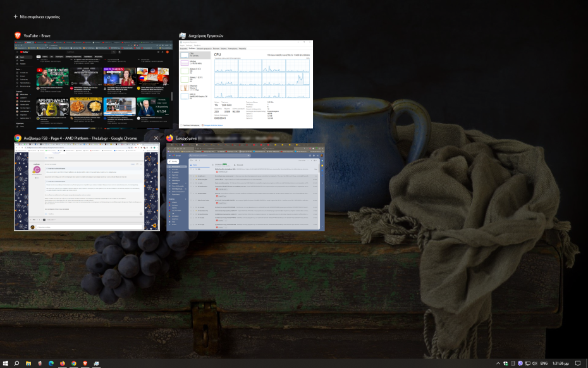Image resolution: width=588 pixels, height=368 pixels.
Task: Click the "YouTube - Brave" window title
Action: 37,35
